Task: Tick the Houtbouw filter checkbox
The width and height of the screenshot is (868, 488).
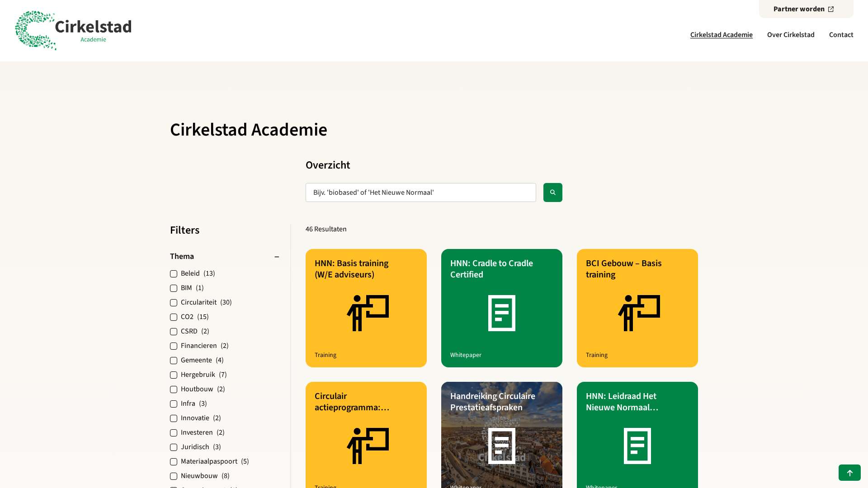Action: [174, 389]
